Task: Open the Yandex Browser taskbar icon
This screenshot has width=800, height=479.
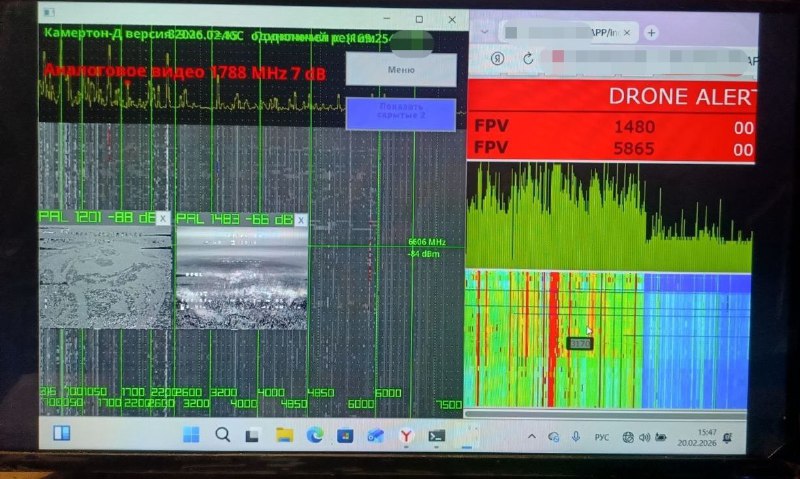Action: pyautogui.click(x=406, y=436)
